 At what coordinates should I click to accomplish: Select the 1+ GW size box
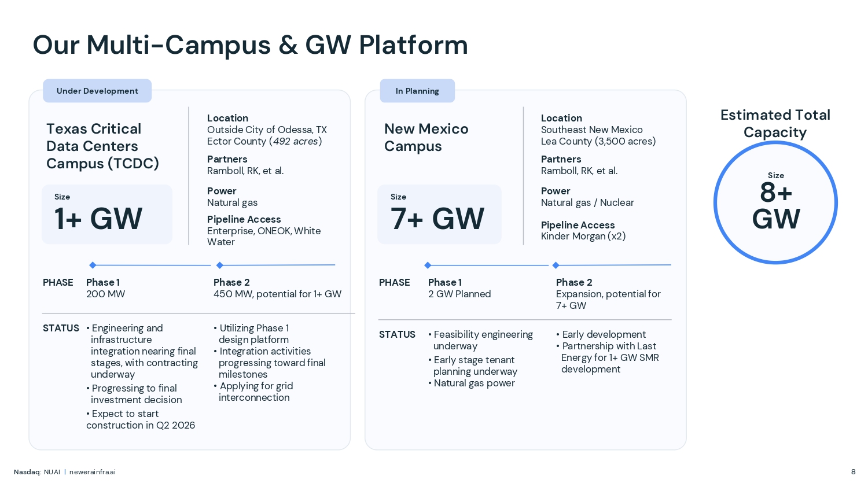(x=107, y=214)
